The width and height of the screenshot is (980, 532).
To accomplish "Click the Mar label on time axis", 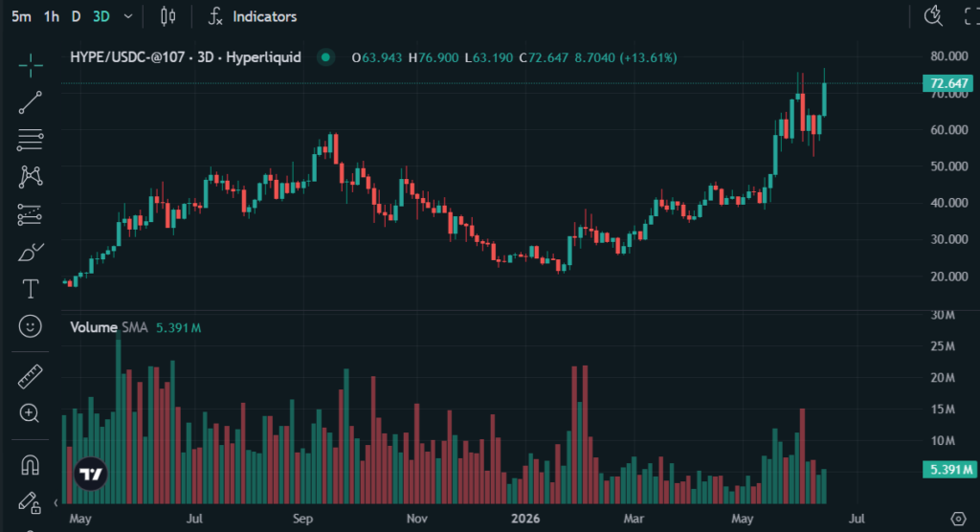I will click(634, 519).
